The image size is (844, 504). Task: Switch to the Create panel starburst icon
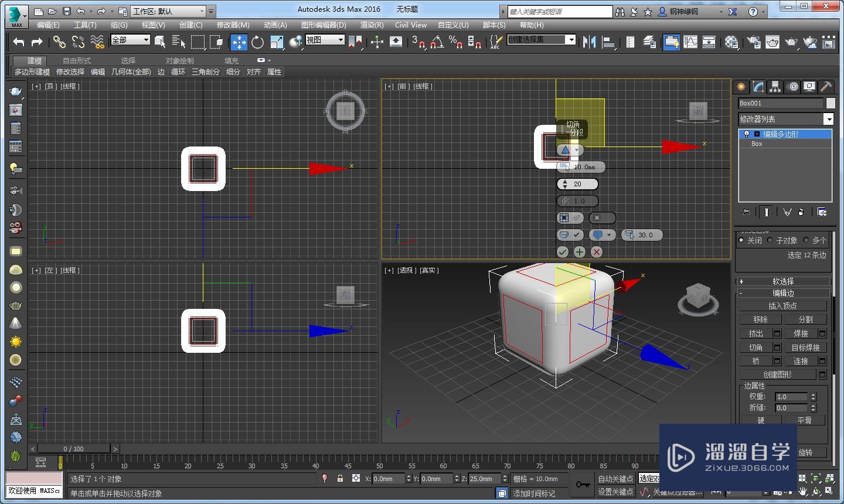tap(741, 86)
